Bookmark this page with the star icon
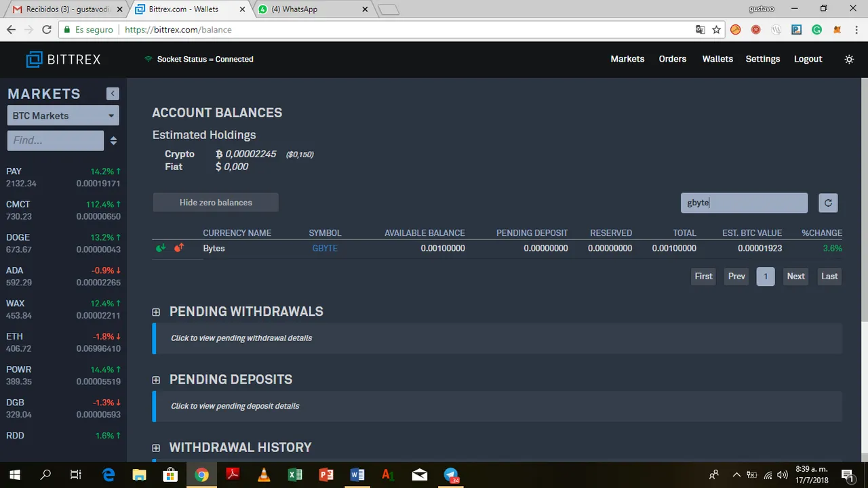The height and width of the screenshot is (488, 868). 716,30
